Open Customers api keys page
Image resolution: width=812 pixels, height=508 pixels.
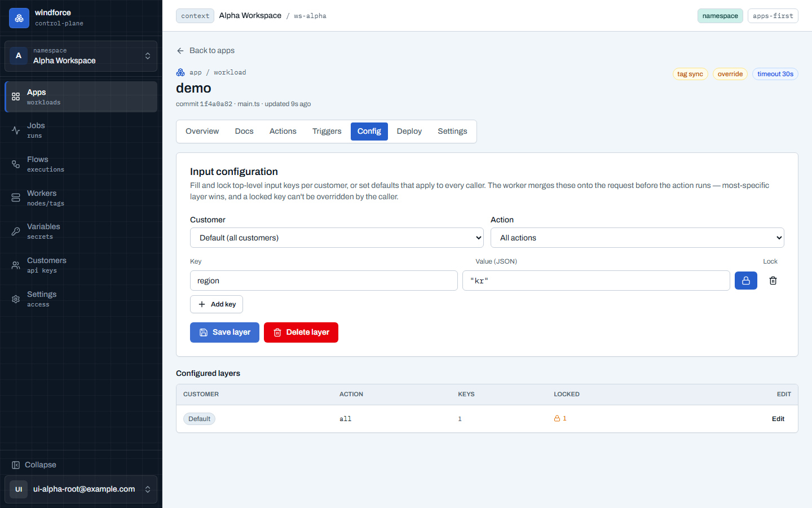coord(81,265)
